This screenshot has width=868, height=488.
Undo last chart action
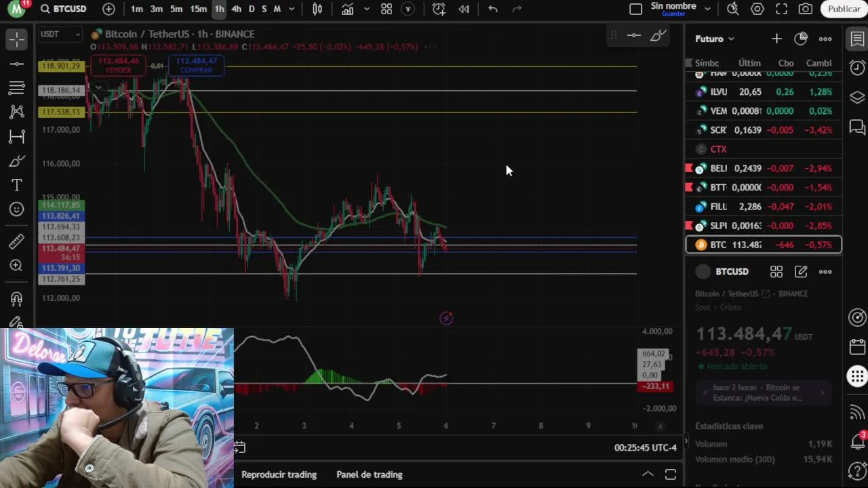493,9
